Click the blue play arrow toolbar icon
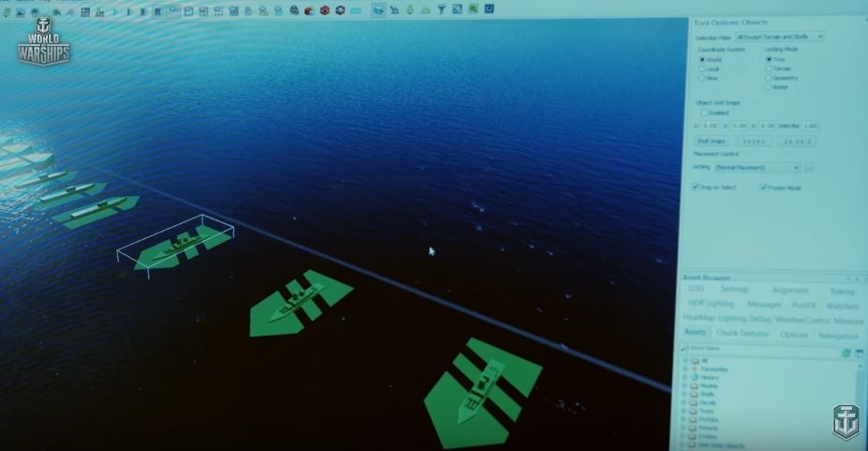The height and width of the screenshot is (451, 868). 115,11
